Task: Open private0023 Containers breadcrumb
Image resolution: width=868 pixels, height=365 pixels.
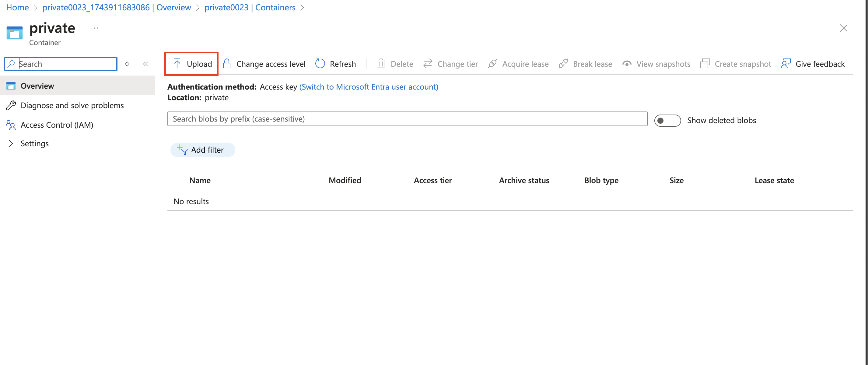Action: click(250, 7)
